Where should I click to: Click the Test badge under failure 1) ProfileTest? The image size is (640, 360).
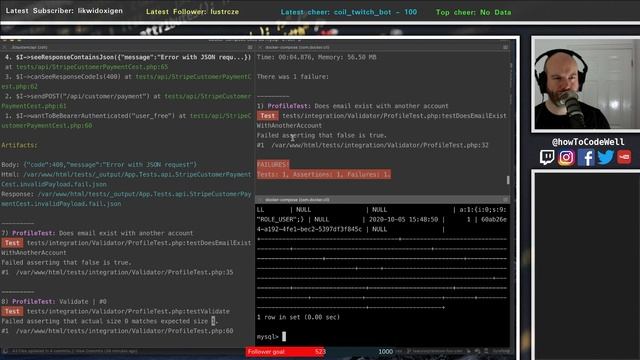[268, 116]
